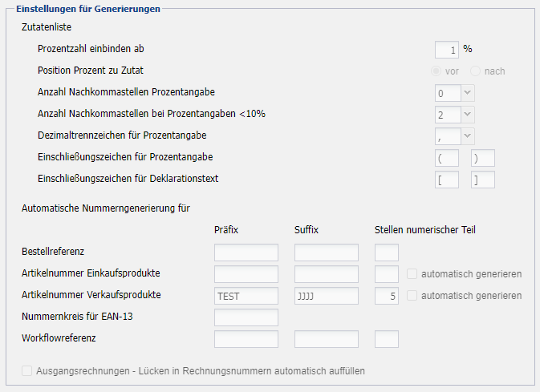Click the closing parenthesis field for Prozentangabe
Viewport: 540px width, 392px height.
coord(483,158)
